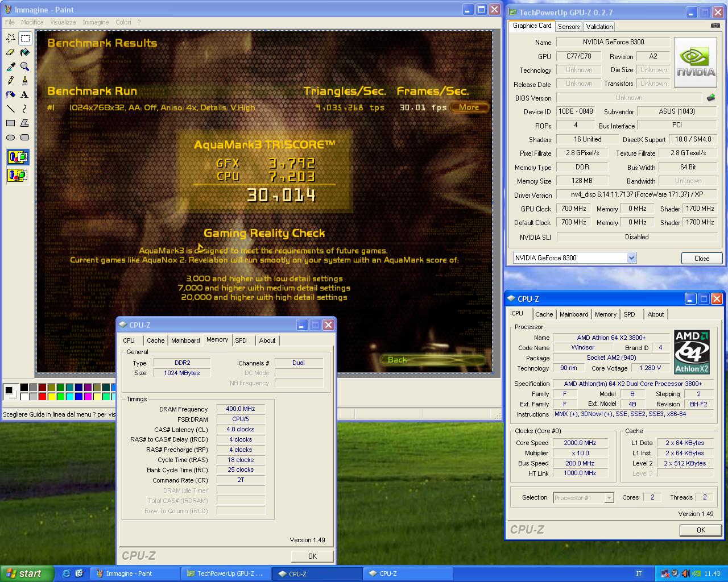Click the GPU name field NVIDIA GeForce 8300
This screenshot has height=582, width=728.
click(613, 42)
